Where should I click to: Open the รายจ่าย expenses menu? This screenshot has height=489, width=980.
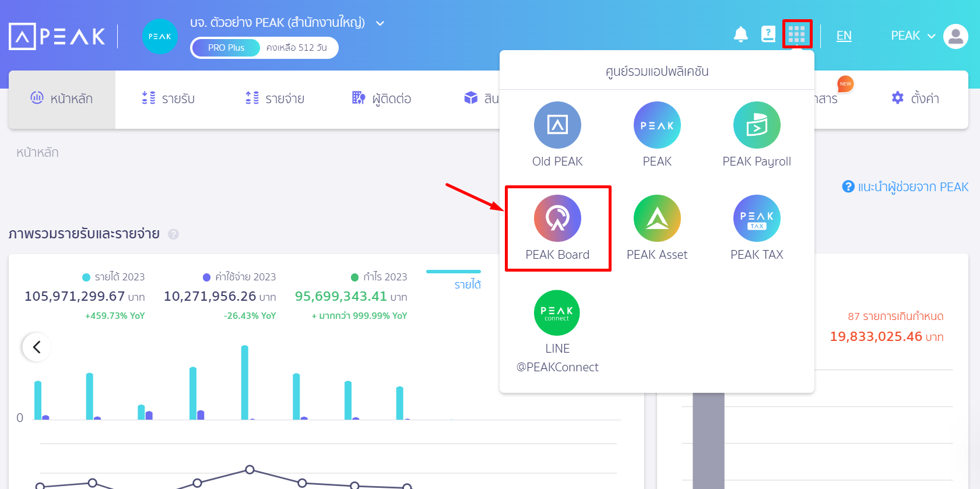click(275, 99)
